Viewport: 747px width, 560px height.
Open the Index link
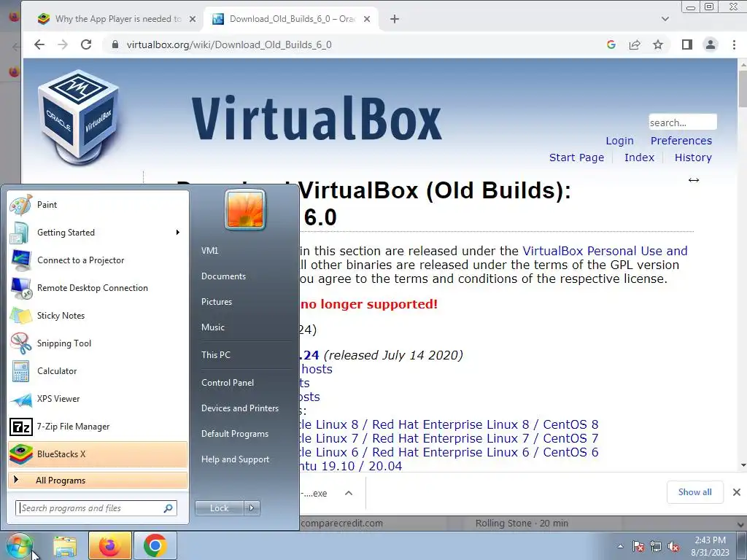(x=639, y=157)
